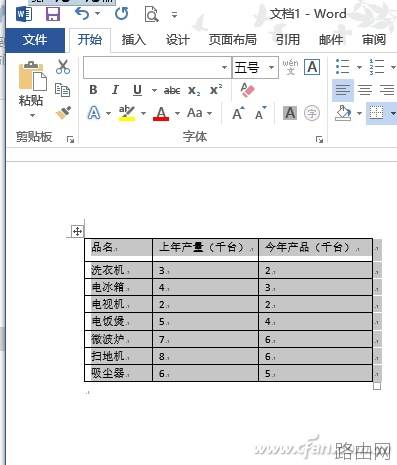
Task: Increase font size with the grow A
Action: [x=238, y=113]
